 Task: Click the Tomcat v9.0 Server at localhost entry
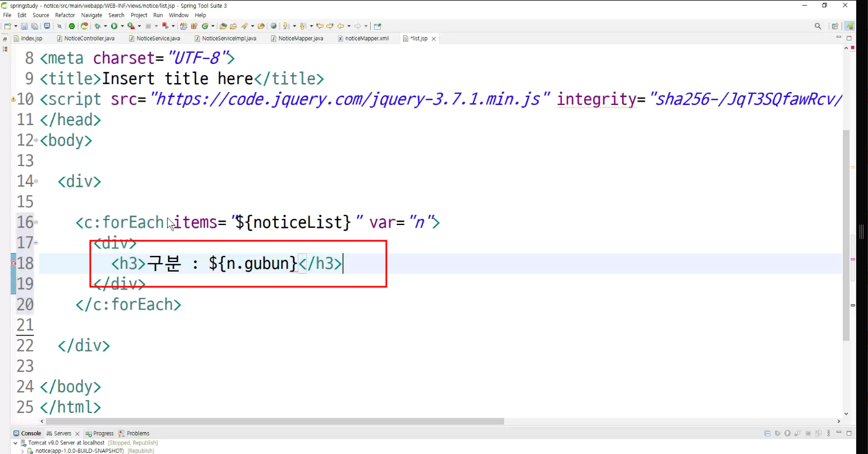66,443
